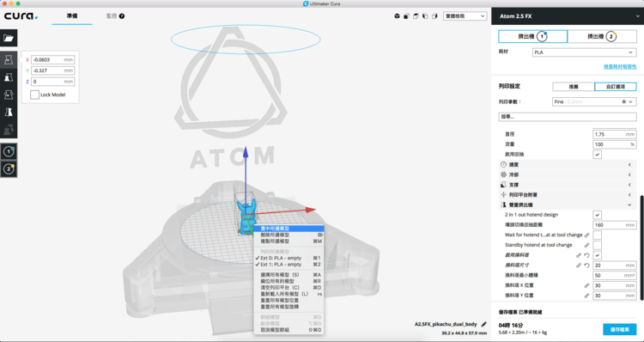Image resolution: width=644 pixels, height=342 pixels.
Task: Select the Scale tool in left toolbar
Action: pyautogui.click(x=9, y=76)
